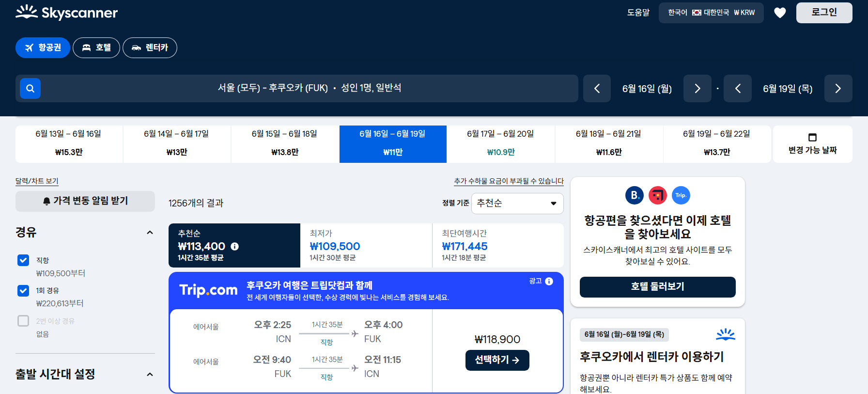Click the 호텔 둘러보기 button
The image size is (868, 394).
(x=658, y=287)
